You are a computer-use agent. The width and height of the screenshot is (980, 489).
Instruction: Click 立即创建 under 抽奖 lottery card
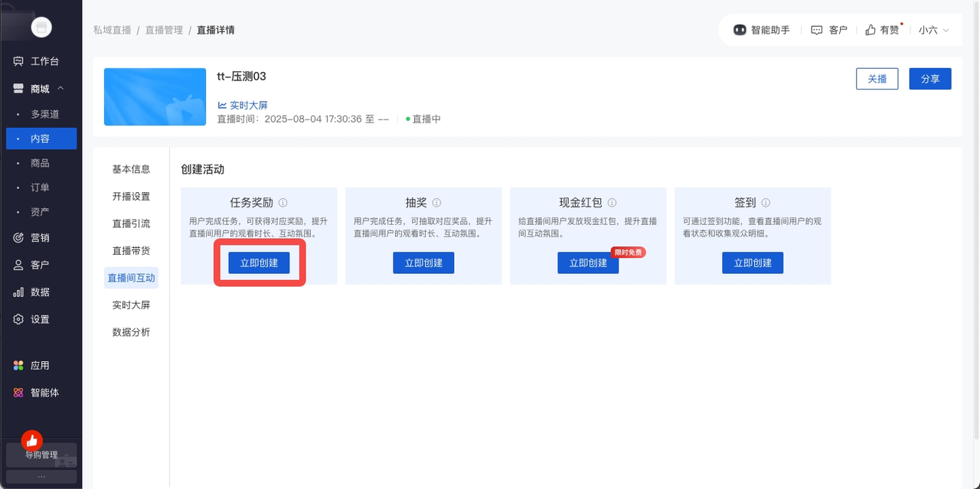tap(423, 262)
